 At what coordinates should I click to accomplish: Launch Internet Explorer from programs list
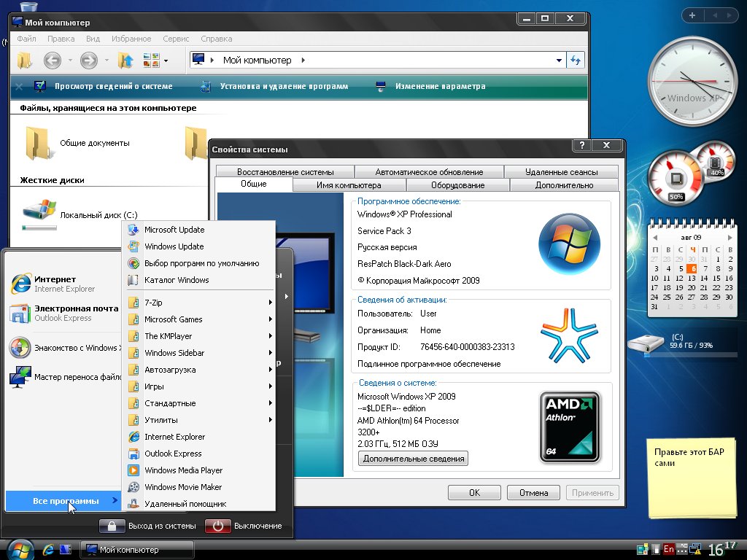198,437
